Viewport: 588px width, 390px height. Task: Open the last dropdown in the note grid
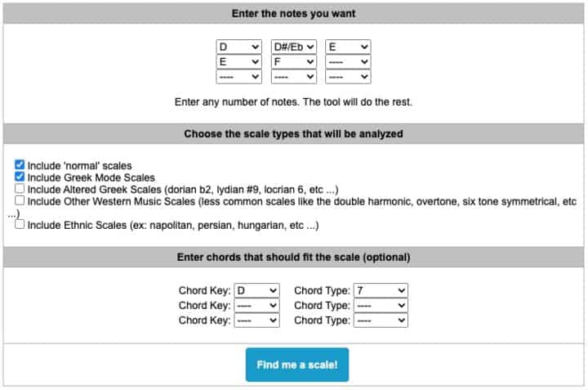[x=348, y=76]
